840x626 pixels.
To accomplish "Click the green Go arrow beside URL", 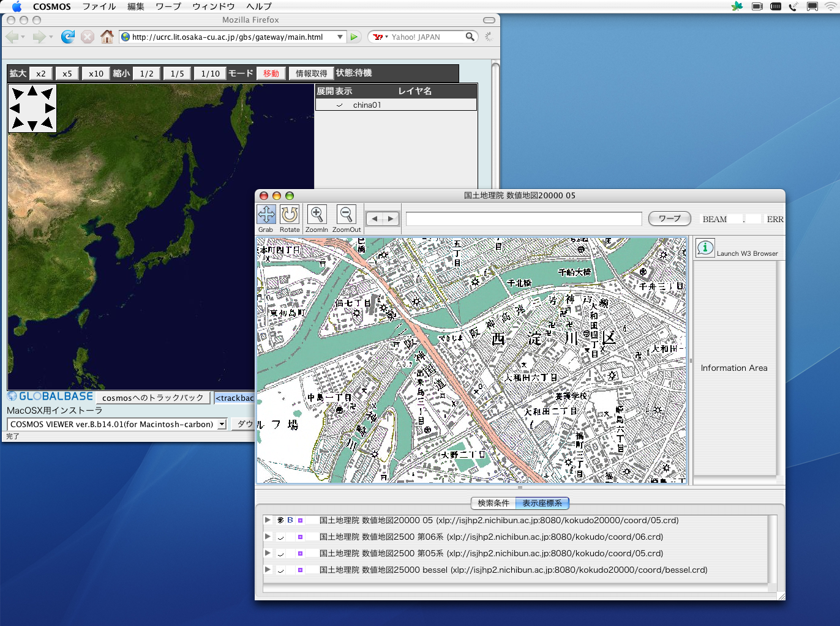I will (354, 37).
